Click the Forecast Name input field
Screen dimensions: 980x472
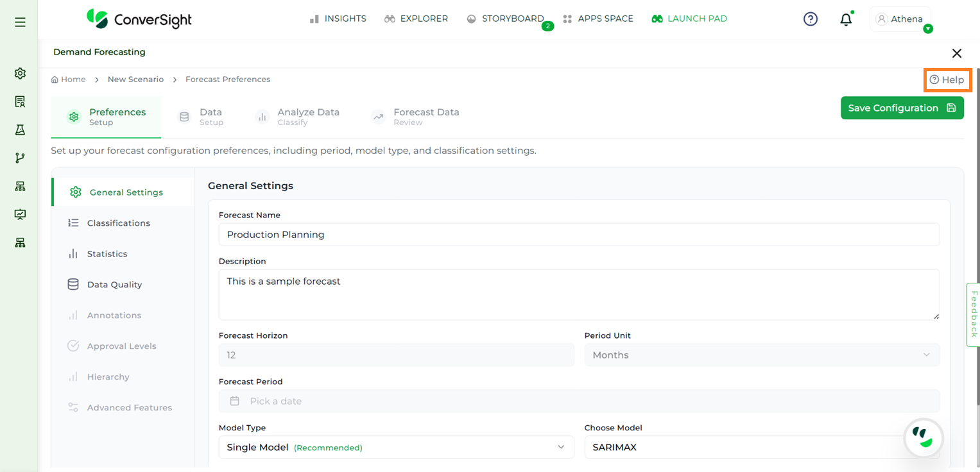578,235
